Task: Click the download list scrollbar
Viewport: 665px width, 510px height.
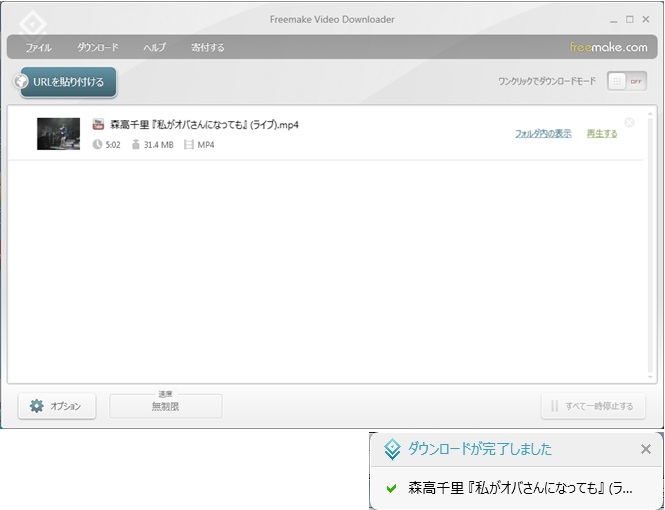Action: pyautogui.click(x=651, y=245)
